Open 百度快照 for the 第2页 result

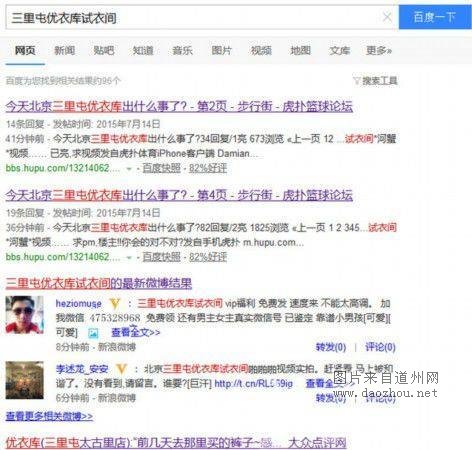click(161, 168)
